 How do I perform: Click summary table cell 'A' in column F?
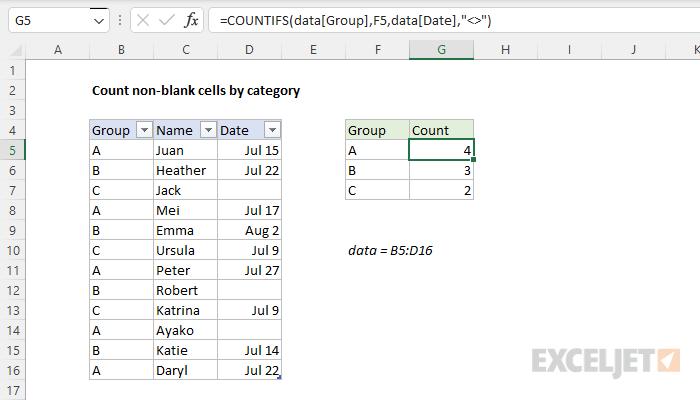(x=378, y=150)
